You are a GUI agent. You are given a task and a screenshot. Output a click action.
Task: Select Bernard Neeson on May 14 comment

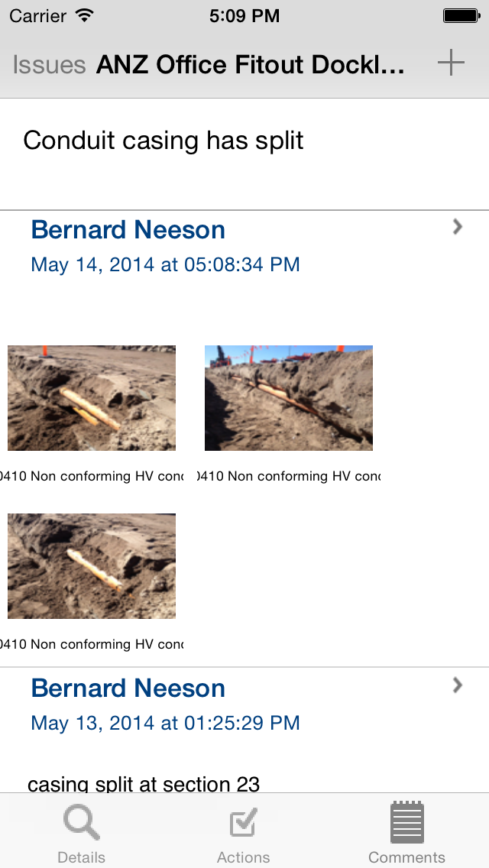pyautogui.click(x=128, y=230)
